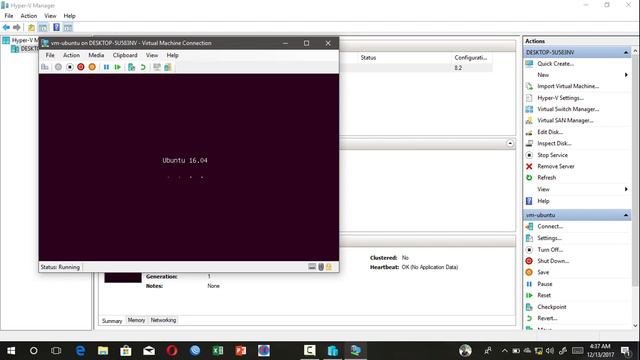Image resolution: width=640 pixels, height=360 pixels.
Task: Click Enhanced Session icon in VM toolbar
Action: point(157,67)
